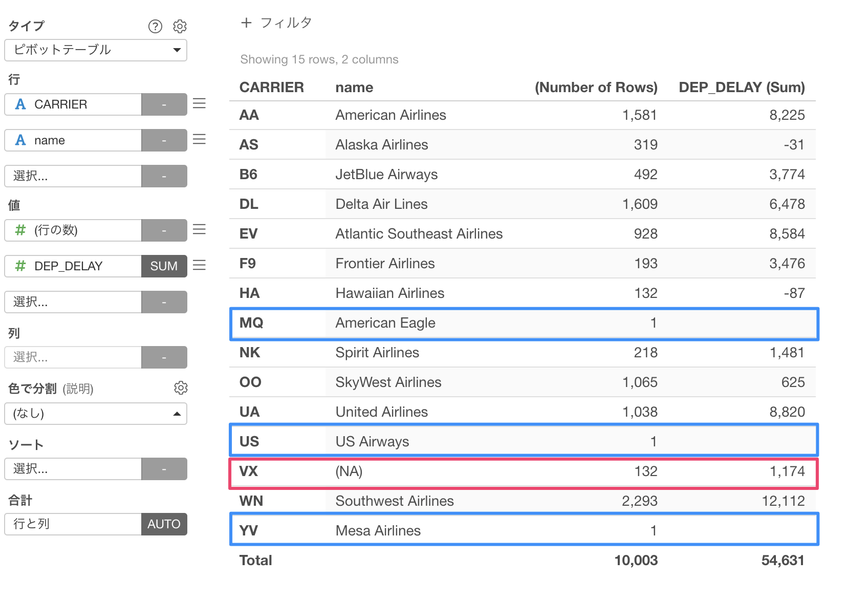Select the Mesa Airlines name cell
Viewport: 868px width, 602px height.
(378, 530)
